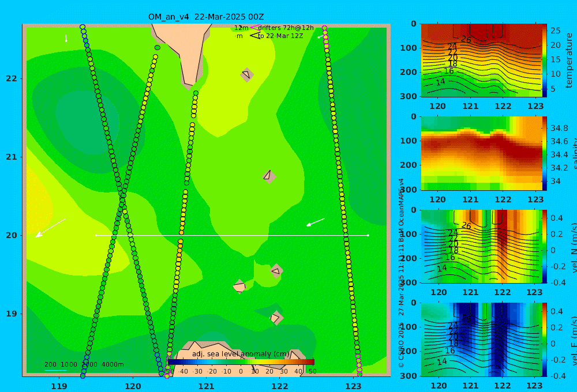The image size is (577, 392).
Task: Click the vel. N panel color bar
Action: pyautogui.click(x=545, y=246)
